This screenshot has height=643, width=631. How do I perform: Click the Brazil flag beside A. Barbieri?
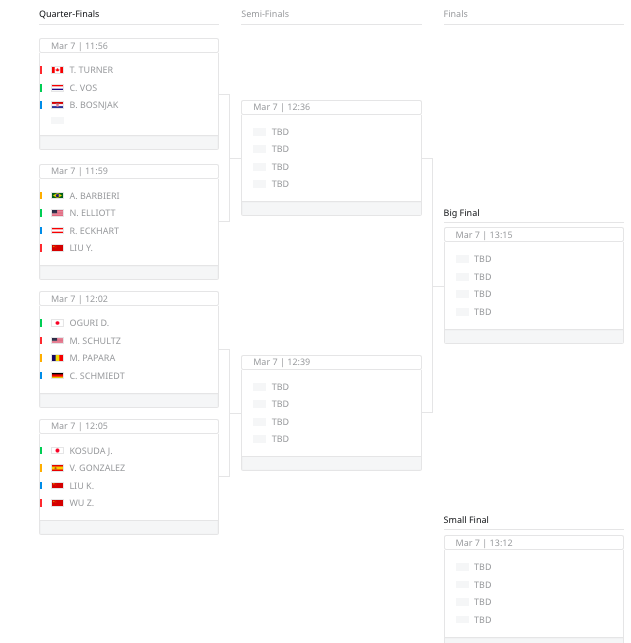[57, 196]
